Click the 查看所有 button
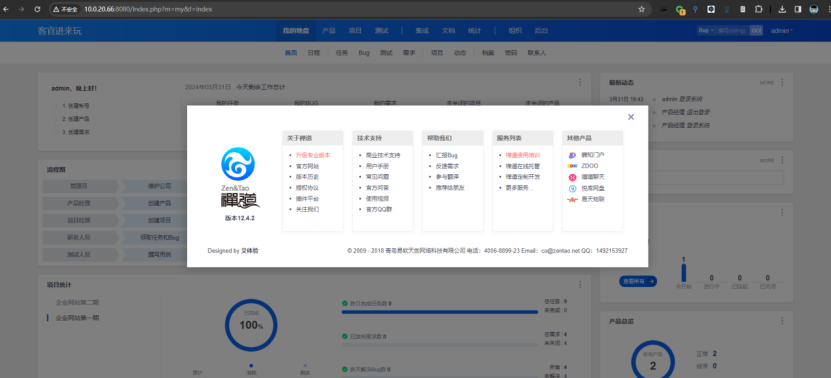The width and height of the screenshot is (831, 378). tap(638, 282)
